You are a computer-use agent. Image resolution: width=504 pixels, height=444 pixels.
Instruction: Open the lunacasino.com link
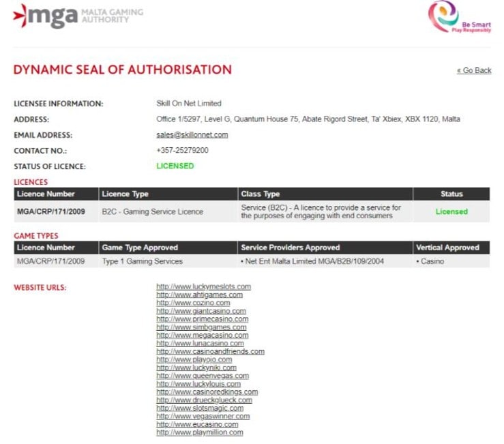pyautogui.click(x=200, y=343)
